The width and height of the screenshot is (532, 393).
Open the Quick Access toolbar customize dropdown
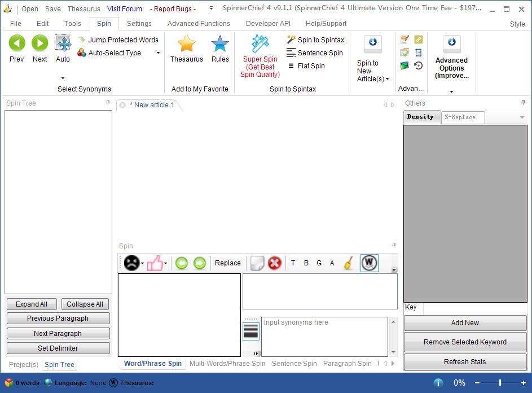pos(211,8)
